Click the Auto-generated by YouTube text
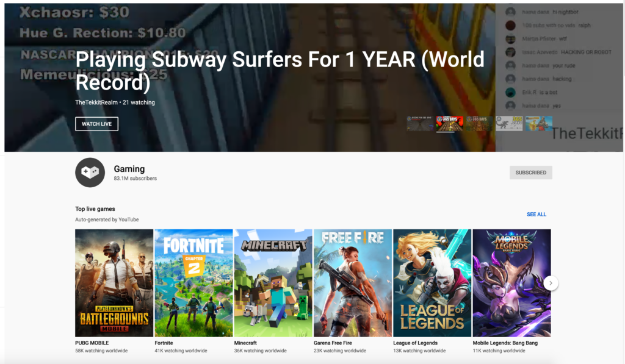 pyautogui.click(x=107, y=219)
